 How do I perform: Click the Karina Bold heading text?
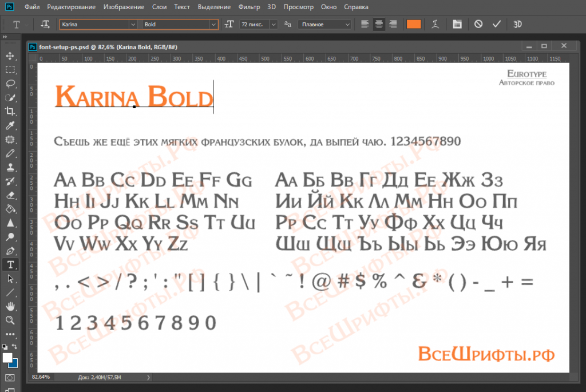pyautogui.click(x=134, y=97)
